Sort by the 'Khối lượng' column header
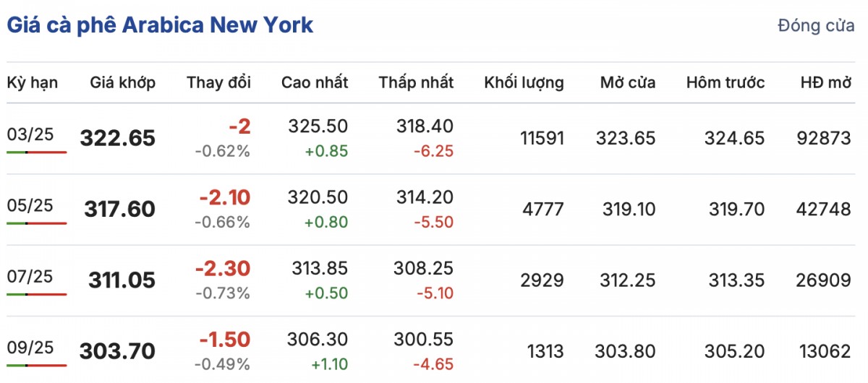The width and height of the screenshot is (868, 383). [524, 82]
